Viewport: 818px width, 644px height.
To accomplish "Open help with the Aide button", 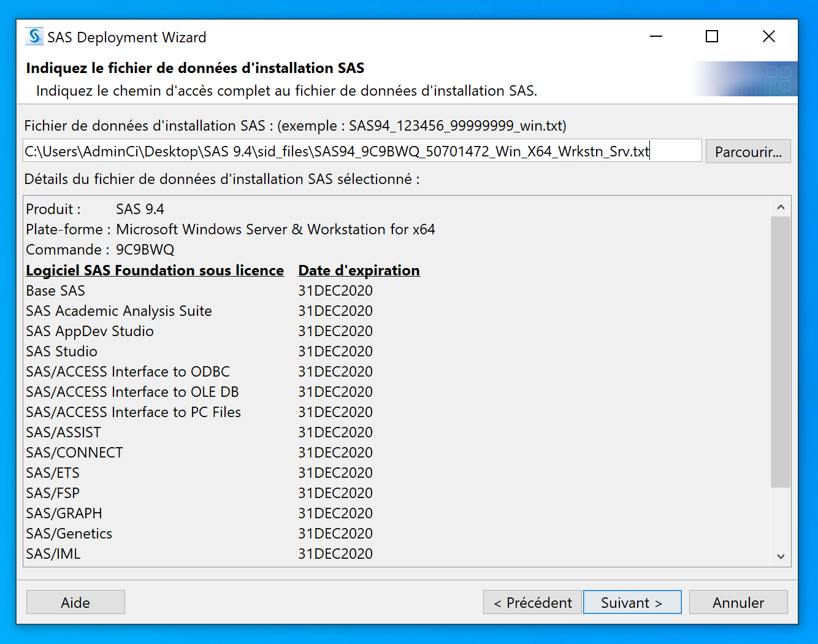I will (x=75, y=602).
